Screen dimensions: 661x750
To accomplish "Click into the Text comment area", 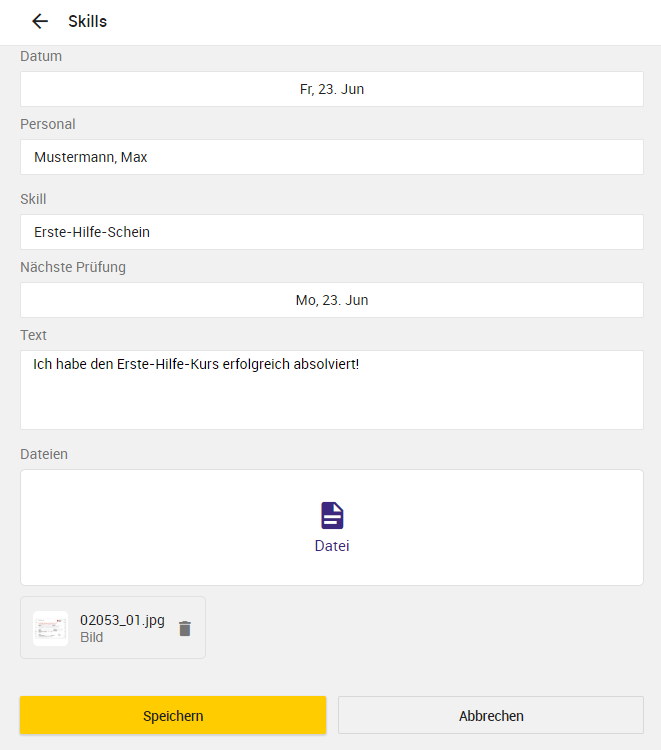I will point(332,390).
